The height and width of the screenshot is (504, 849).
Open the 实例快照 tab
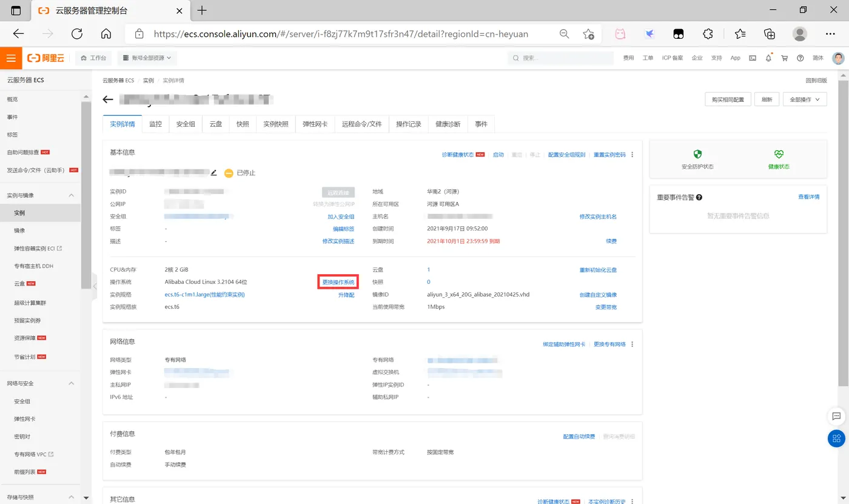276,124
